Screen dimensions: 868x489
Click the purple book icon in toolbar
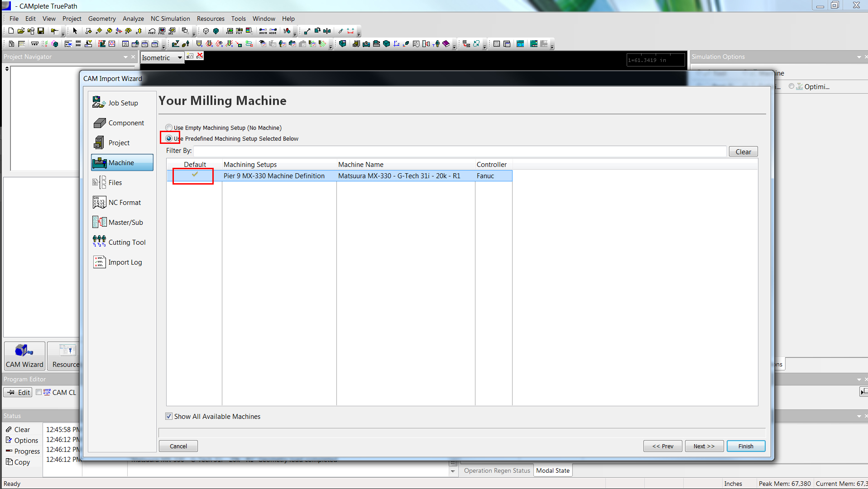(446, 44)
